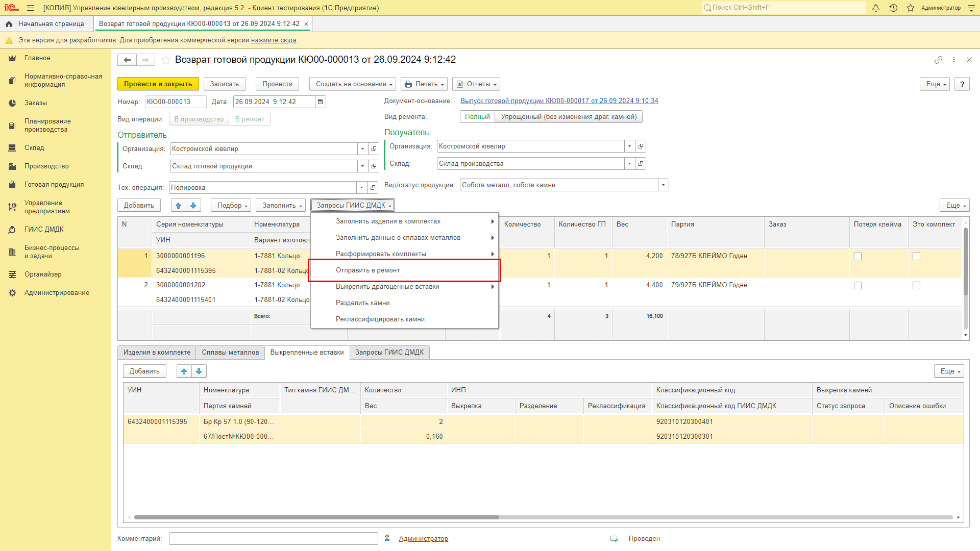This screenshot has height=551, width=980.
Task: Go forward with the right arrow button
Action: 145,60
